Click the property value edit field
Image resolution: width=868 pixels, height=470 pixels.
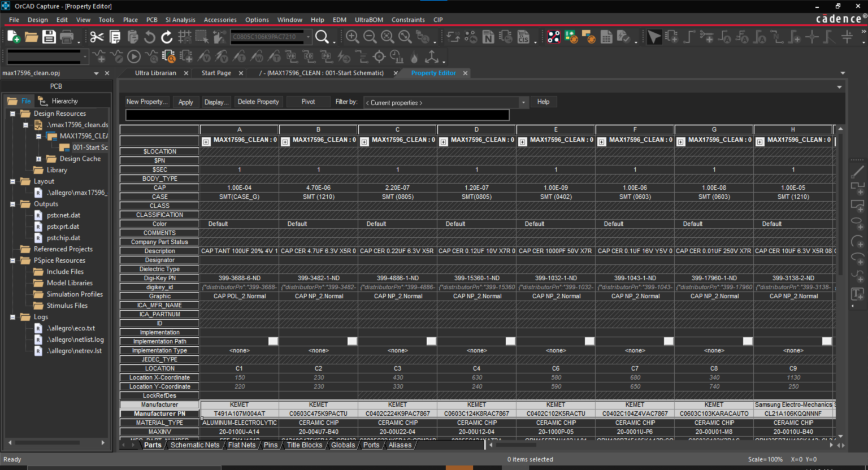(317, 115)
